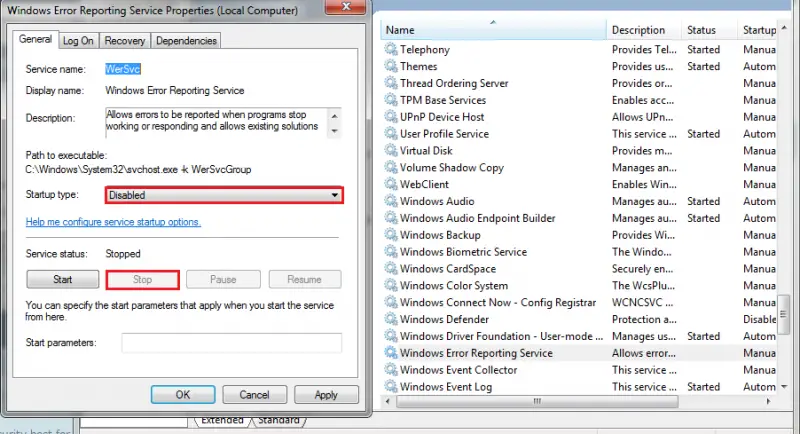Click the services list vertical scrollbar thumb
This screenshot has width=800, height=434.
(x=783, y=315)
